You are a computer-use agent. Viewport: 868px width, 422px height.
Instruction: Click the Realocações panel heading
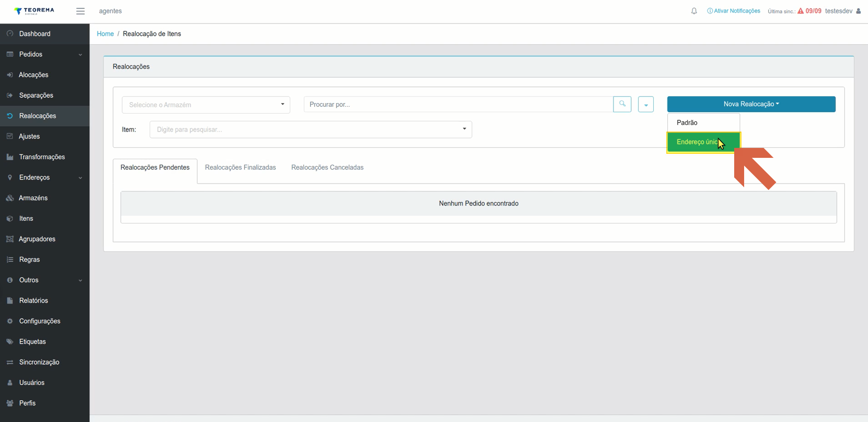[131, 66]
